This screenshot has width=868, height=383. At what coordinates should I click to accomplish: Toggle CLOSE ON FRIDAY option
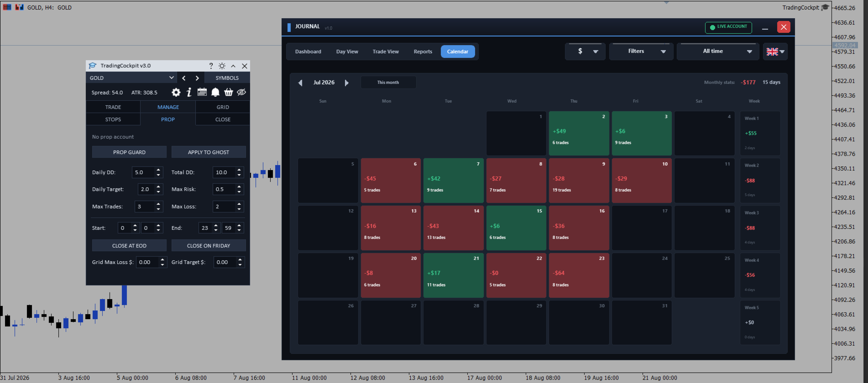pos(209,246)
